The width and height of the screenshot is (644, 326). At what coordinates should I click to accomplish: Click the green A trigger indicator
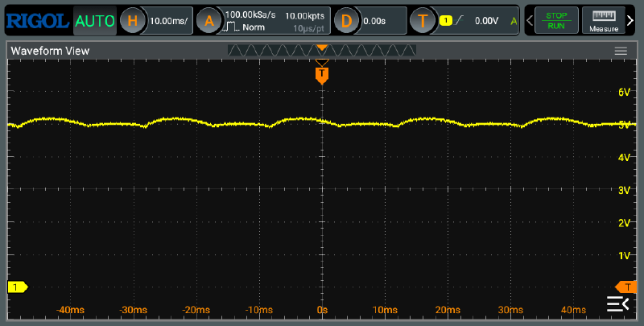click(514, 21)
